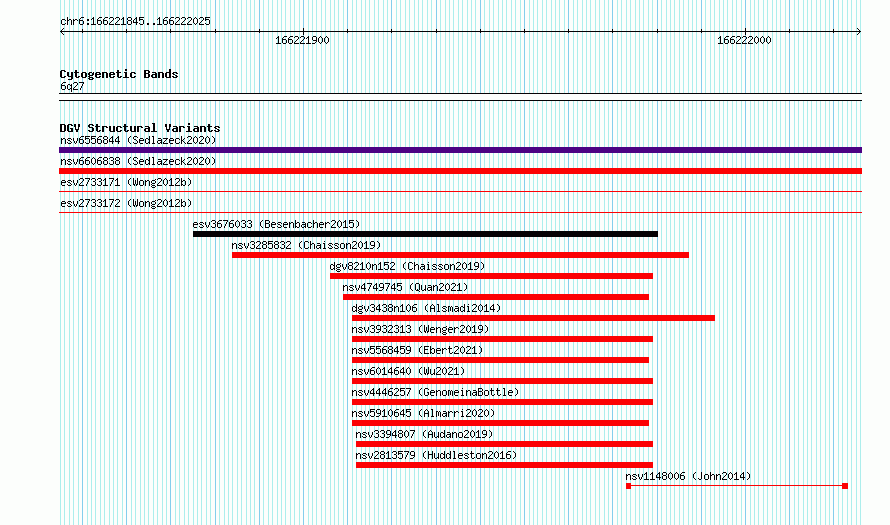
Task: Click the red nsv4749745 variant bar
Action: pyautogui.click(x=496, y=297)
